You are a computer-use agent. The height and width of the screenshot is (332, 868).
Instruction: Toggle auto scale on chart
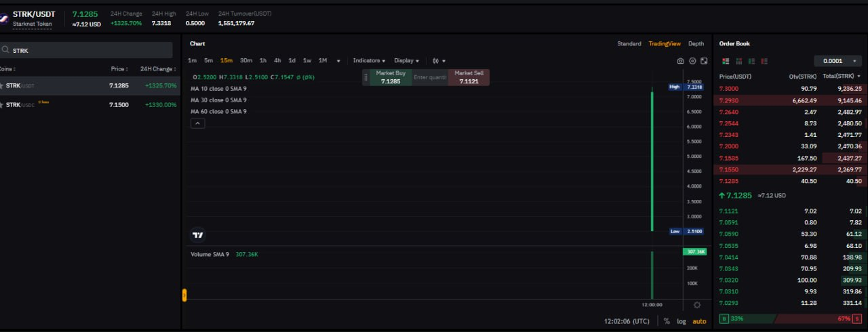click(699, 321)
